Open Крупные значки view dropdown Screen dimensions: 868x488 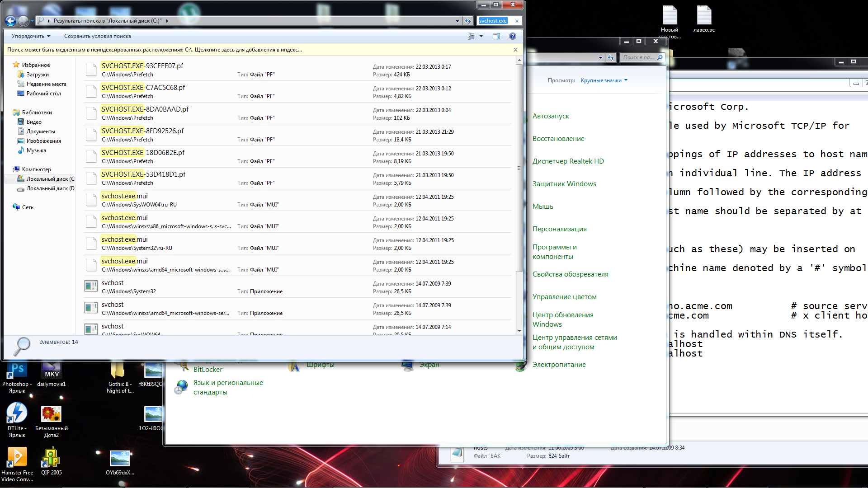click(604, 80)
